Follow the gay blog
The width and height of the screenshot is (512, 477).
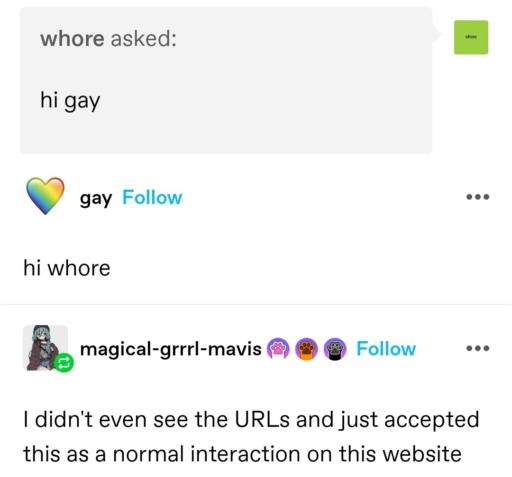pyautogui.click(x=152, y=197)
